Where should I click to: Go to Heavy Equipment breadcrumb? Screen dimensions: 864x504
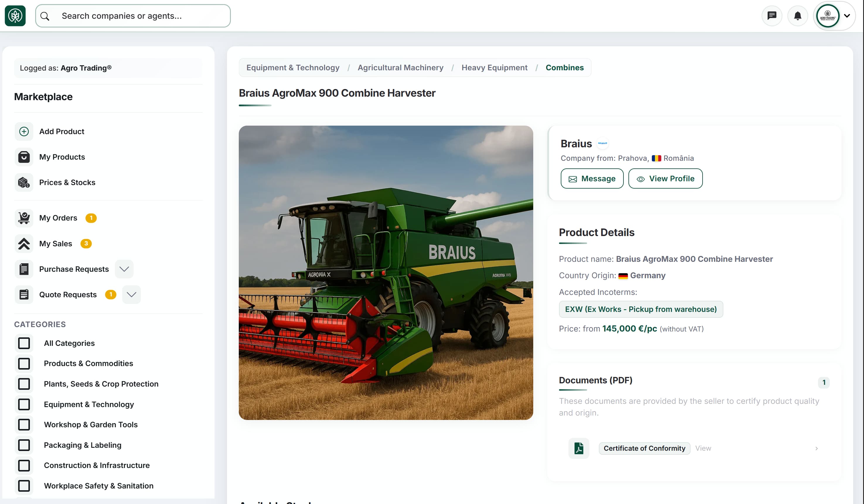[x=494, y=67]
